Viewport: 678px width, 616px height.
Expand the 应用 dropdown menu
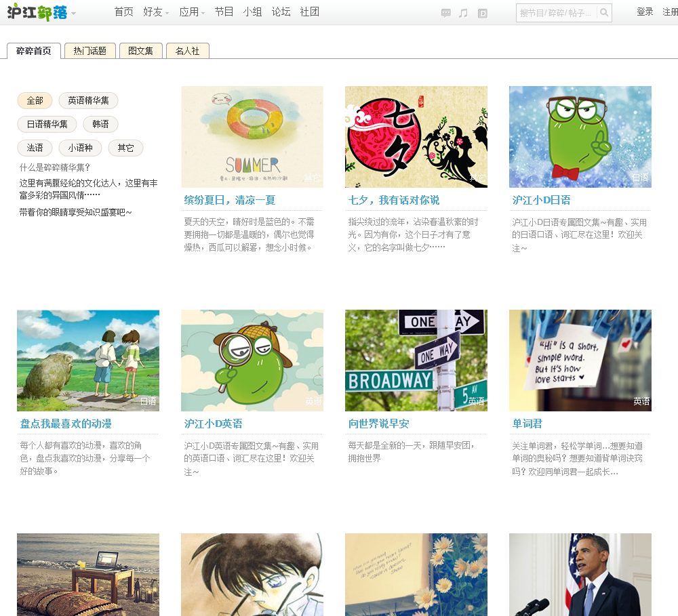click(192, 12)
